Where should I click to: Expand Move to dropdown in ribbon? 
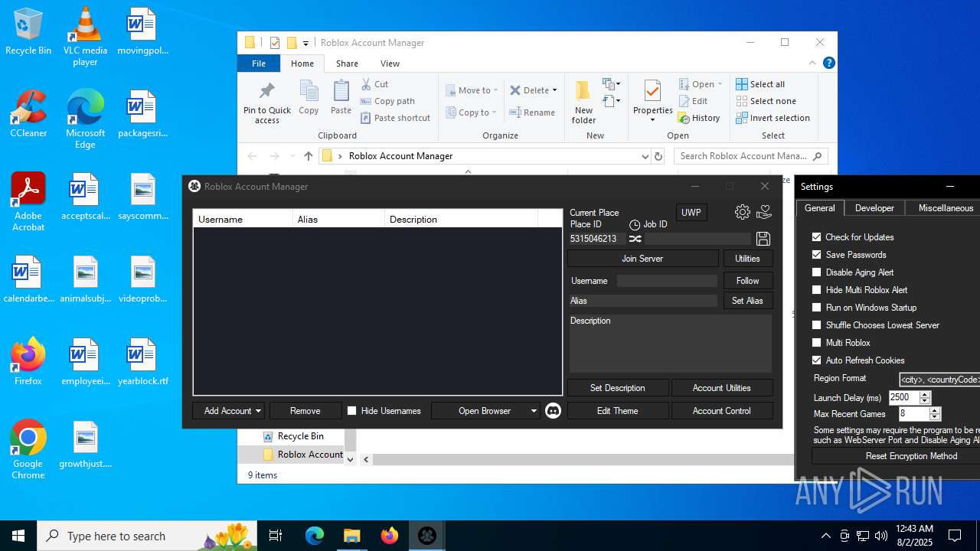496,90
